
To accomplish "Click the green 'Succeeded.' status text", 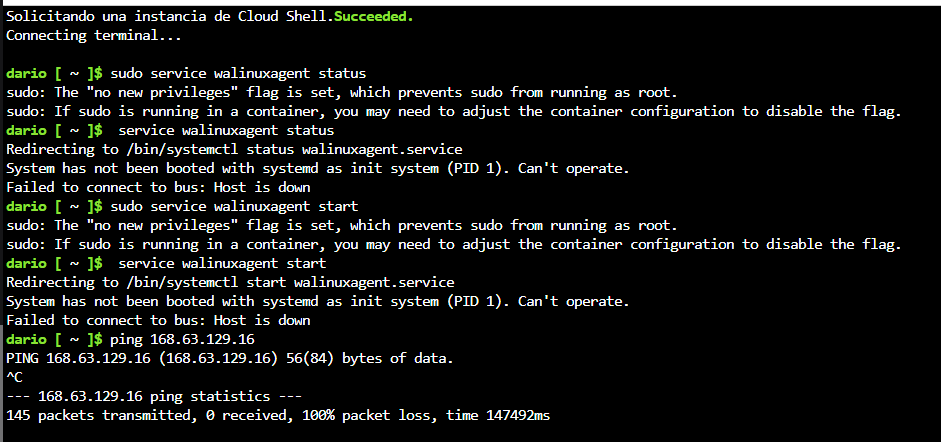I will [373, 16].
